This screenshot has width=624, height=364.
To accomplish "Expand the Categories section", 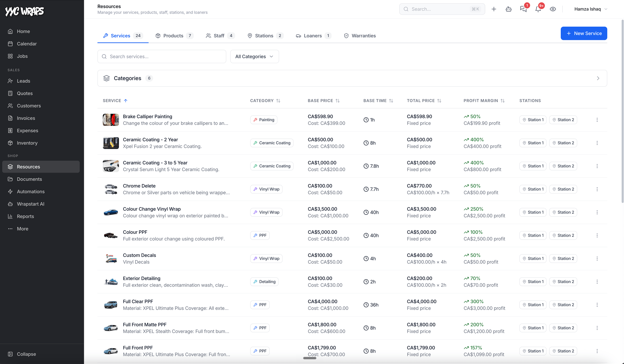I will (x=352, y=78).
